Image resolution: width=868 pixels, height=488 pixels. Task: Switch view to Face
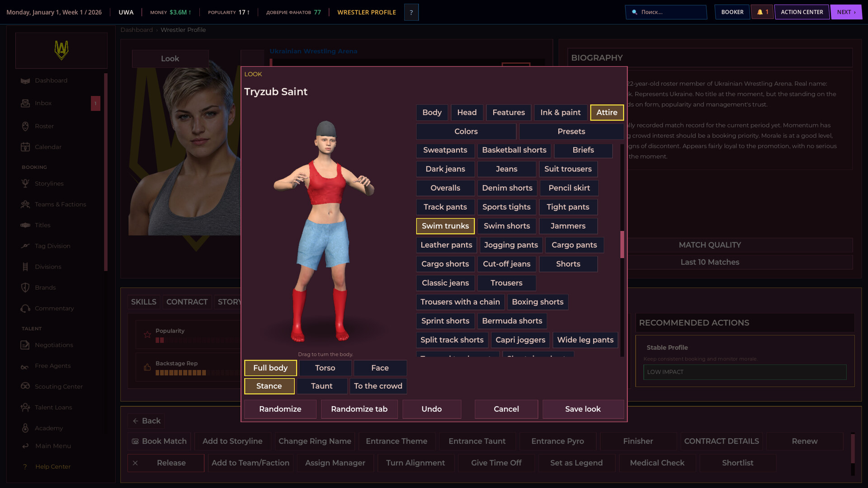pos(380,368)
